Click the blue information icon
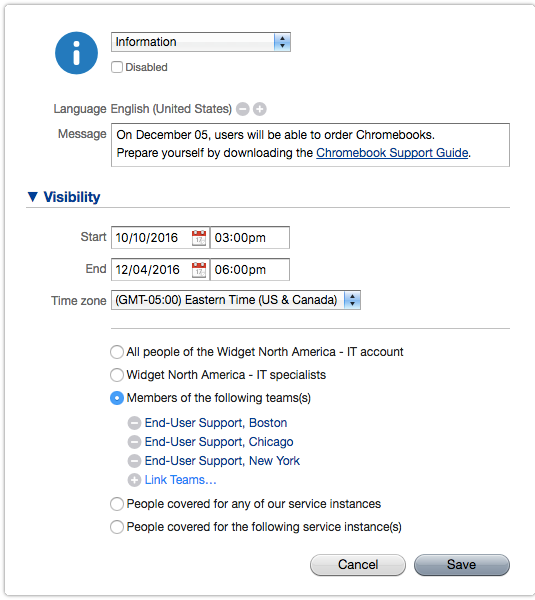The image size is (535, 600). coord(76,53)
